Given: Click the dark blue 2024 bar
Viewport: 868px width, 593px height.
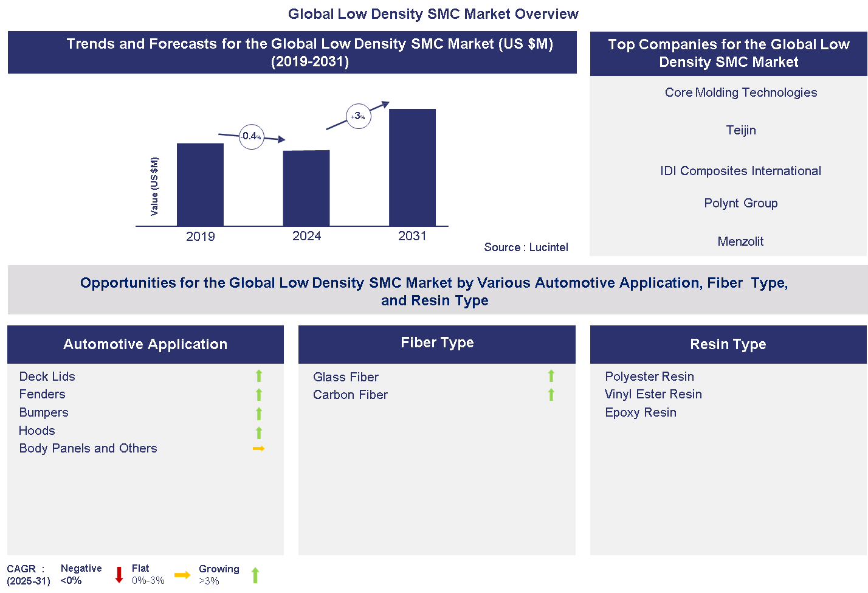Looking at the screenshot, I should tap(306, 189).
